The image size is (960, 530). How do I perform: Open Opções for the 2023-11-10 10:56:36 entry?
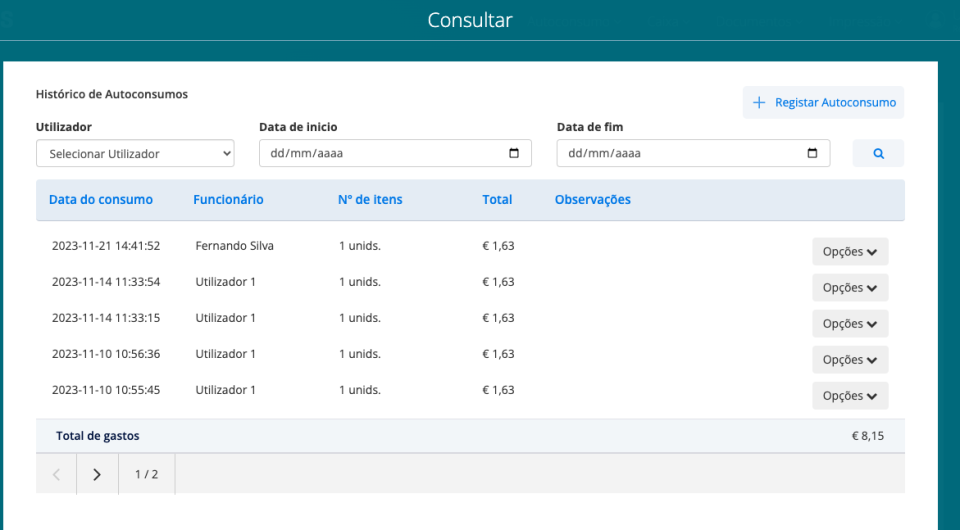click(x=849, y=360)
